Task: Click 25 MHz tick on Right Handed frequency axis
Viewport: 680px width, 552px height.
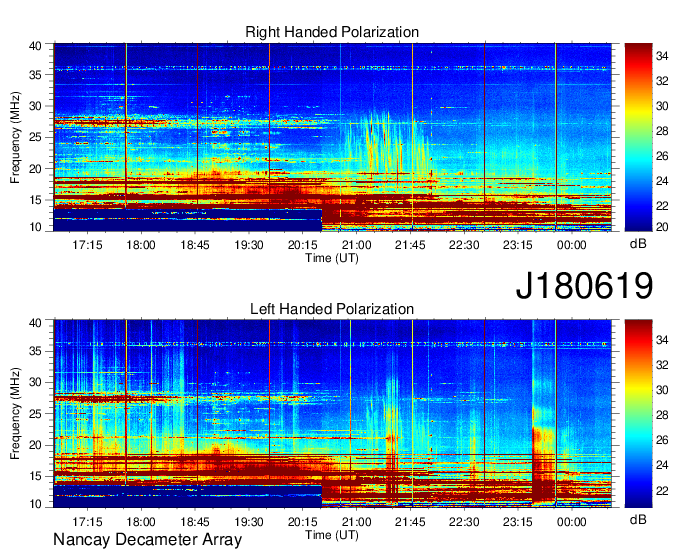Action: (x=36, y=137)
